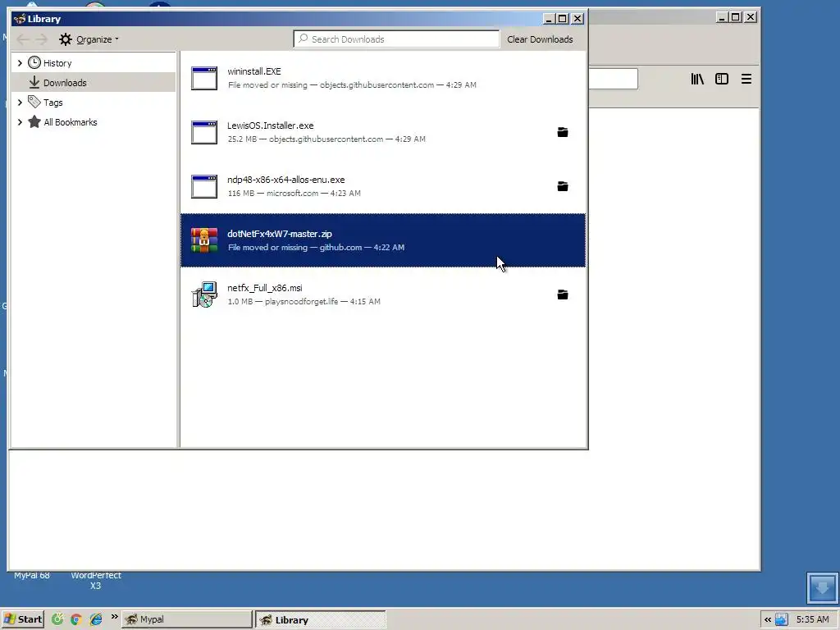Expand hidden system tray icons

point(768,620)
